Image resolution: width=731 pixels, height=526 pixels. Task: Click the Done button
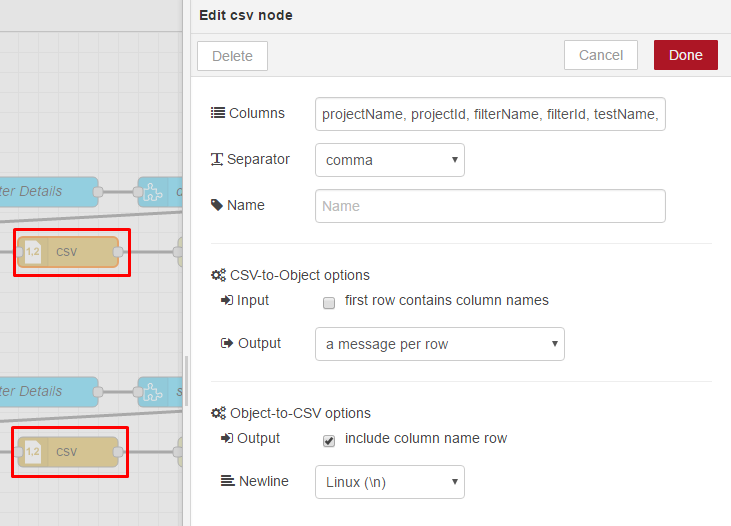686,55
